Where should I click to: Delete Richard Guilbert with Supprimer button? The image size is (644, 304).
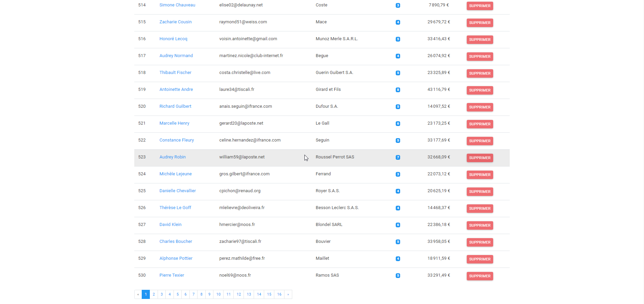(480, 107)
